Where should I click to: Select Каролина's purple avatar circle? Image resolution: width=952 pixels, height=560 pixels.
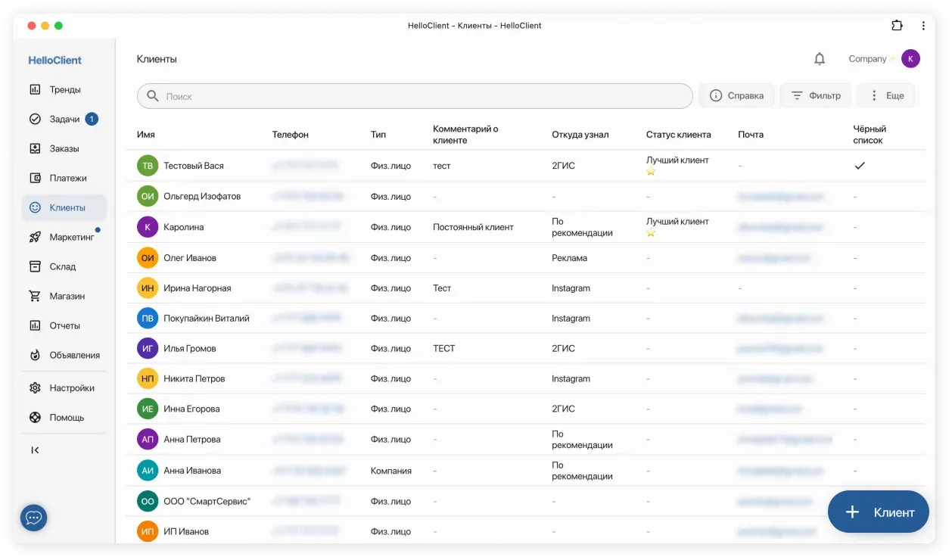148,227
